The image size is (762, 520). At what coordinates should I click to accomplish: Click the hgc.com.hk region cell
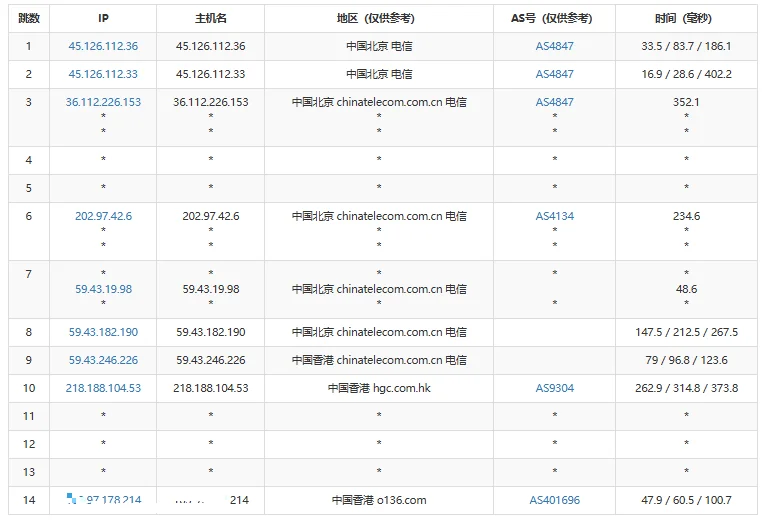coord(379,388)
